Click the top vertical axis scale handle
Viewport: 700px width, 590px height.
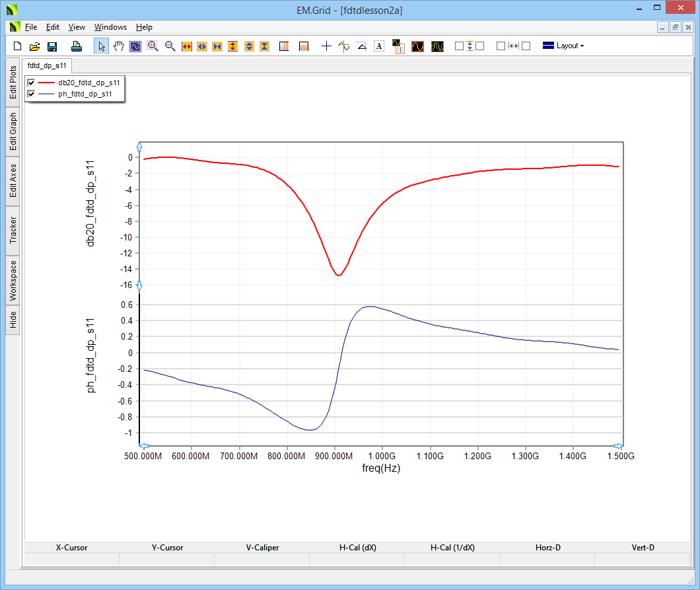coord(139,145)
